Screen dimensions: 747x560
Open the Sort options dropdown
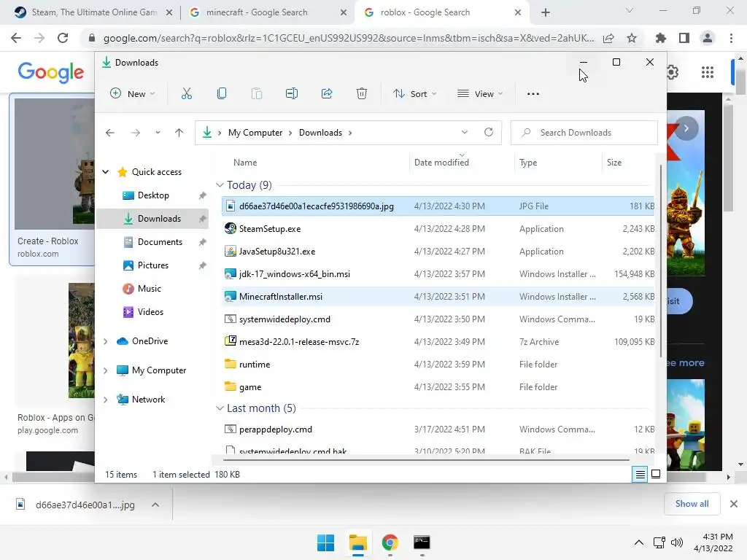[x=414, y=94]
